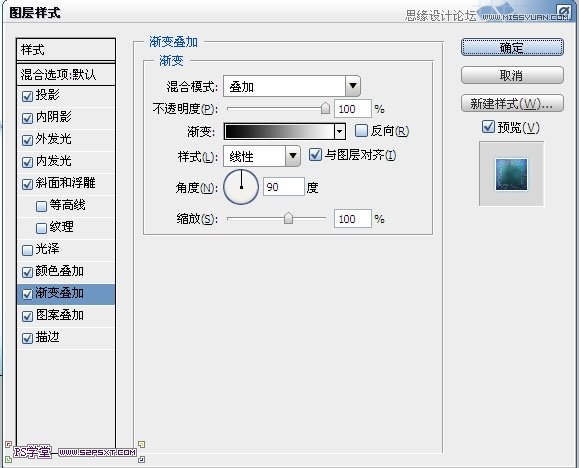Click the 缩放 scale slider handle
This screenshot has width=579, height=468.
(288, 218)
